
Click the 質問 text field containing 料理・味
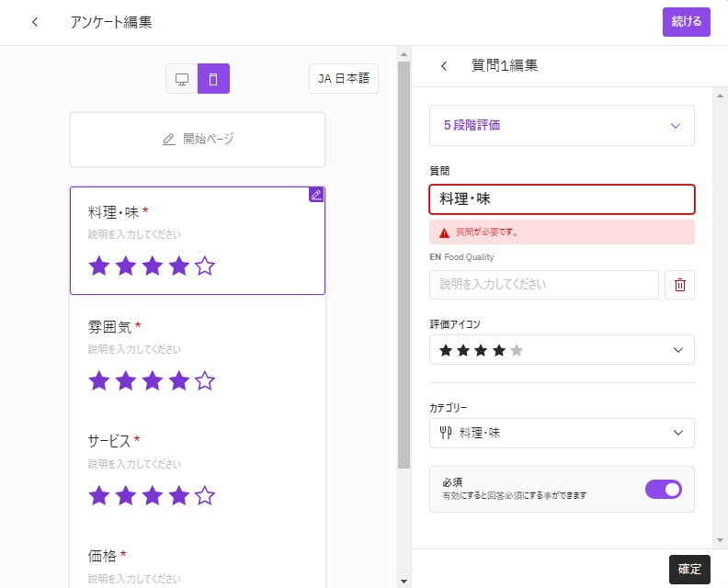(x=562, y=199)
